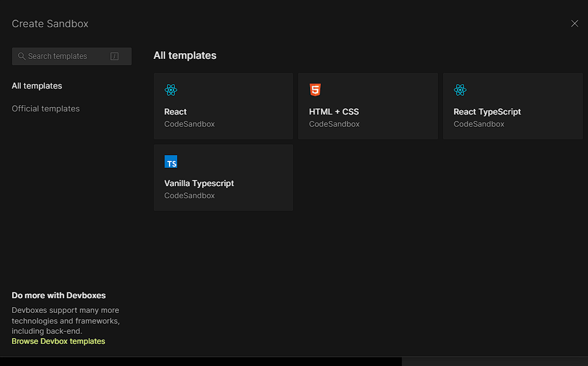This screenshot has width=588, height=366.
Task: Click the TS icon on the Vanilla Typescript card
Action: pyautogui.click(x=171, y=161)
